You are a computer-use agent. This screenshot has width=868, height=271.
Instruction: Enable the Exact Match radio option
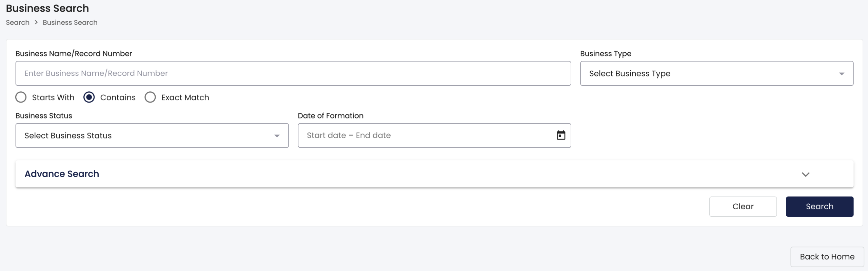click(150, 97)
